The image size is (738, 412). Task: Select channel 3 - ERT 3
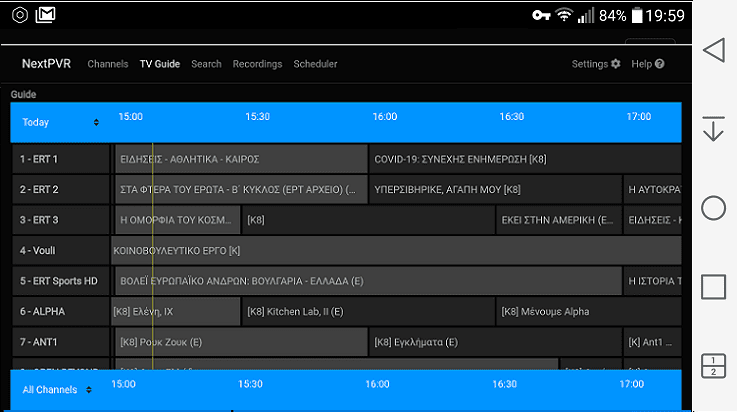click(61, 220)
